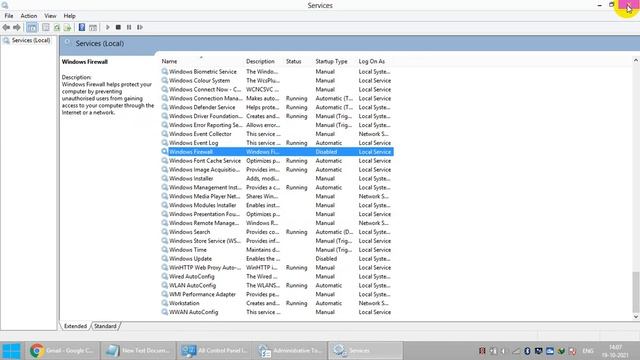This screenshot has width=640, height=360.
Task: Switch to Administrative Tools taskbar window
Action: 291,351
